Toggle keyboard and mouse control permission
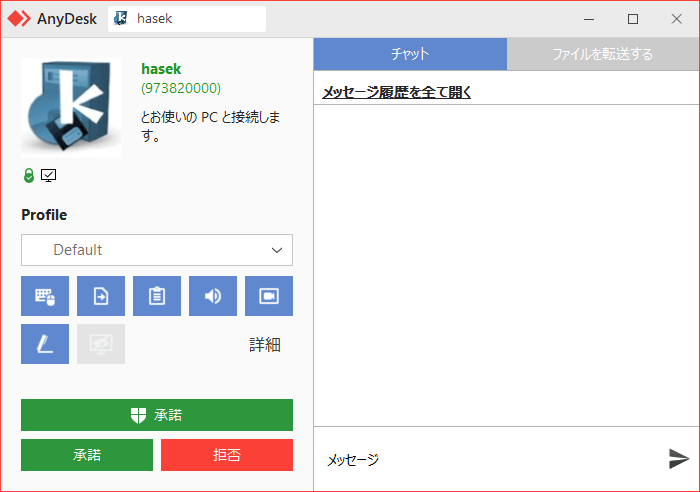 [x=45, y=296]
